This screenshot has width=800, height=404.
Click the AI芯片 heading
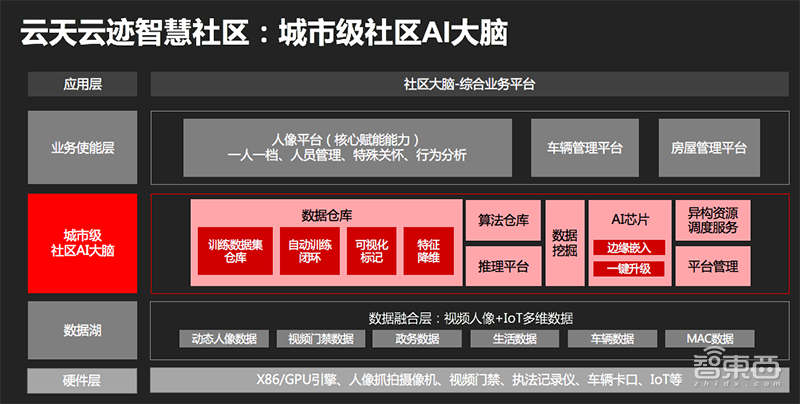point(630,219)
